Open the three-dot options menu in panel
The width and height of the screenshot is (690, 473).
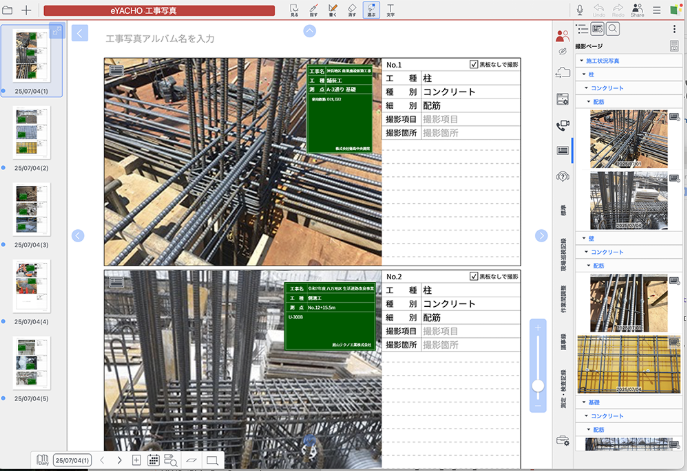675,29
